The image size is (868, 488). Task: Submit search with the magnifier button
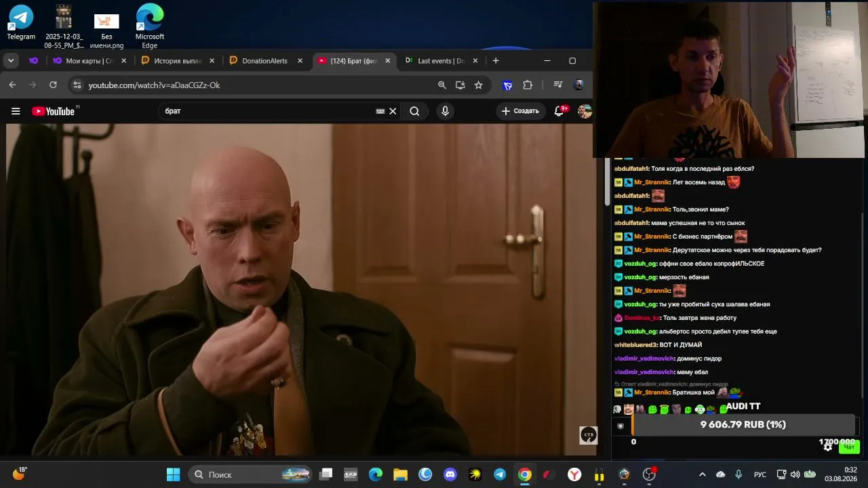point(414,111)
